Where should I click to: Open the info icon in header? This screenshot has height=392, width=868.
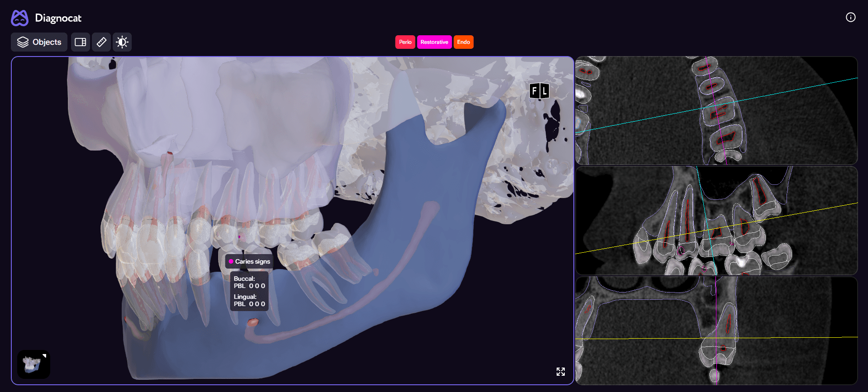[851, 17]
